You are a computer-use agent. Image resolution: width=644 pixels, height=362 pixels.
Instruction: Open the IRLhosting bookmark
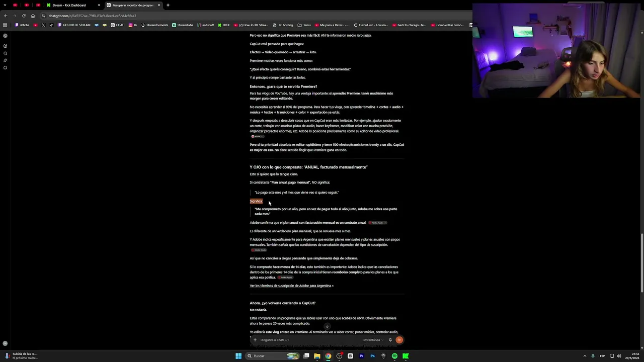(283, 25)
